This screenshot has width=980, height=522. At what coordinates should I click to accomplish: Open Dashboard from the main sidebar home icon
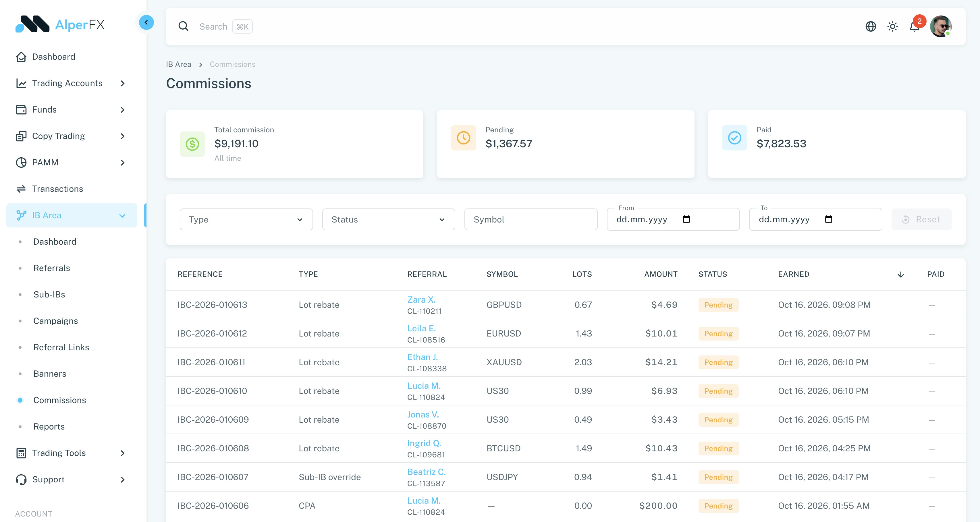pos(21,57)
